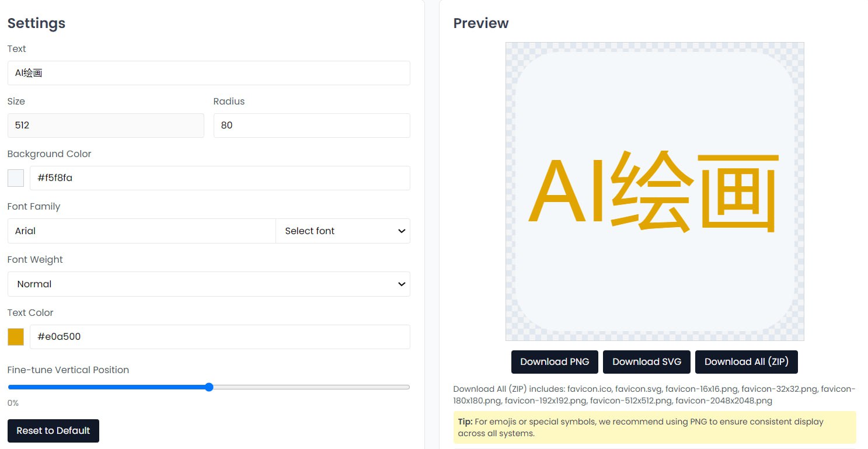Click the favicon preview image

pyautogui.click(x=654, y=192)
